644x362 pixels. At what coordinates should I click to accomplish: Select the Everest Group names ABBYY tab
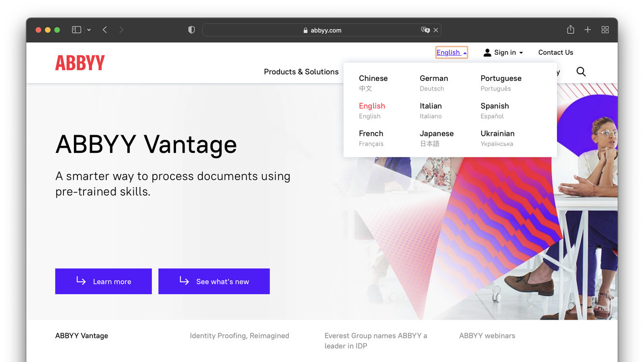pyautogui.click(x=376, y=340)
